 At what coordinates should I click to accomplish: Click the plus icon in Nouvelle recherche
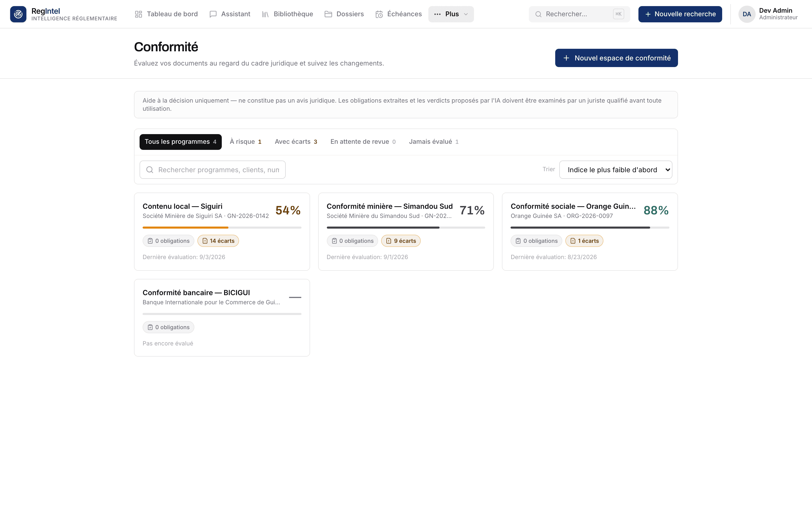pos(648,14)
